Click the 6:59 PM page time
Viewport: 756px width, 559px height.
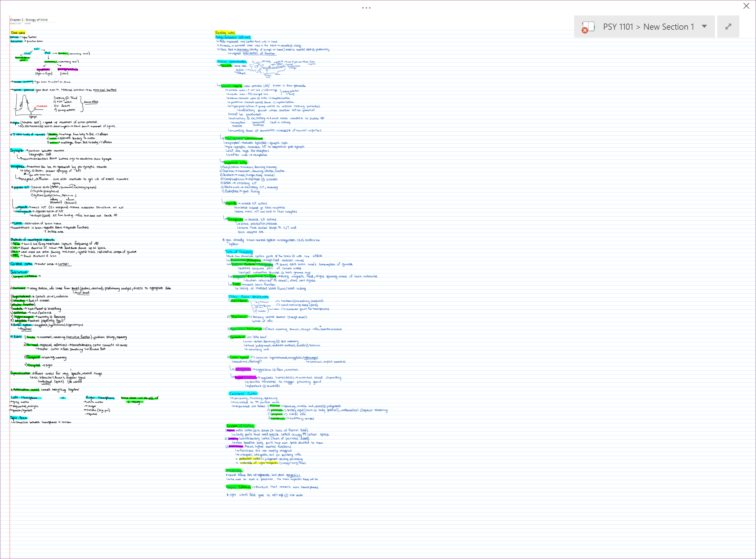click(27, 24)
